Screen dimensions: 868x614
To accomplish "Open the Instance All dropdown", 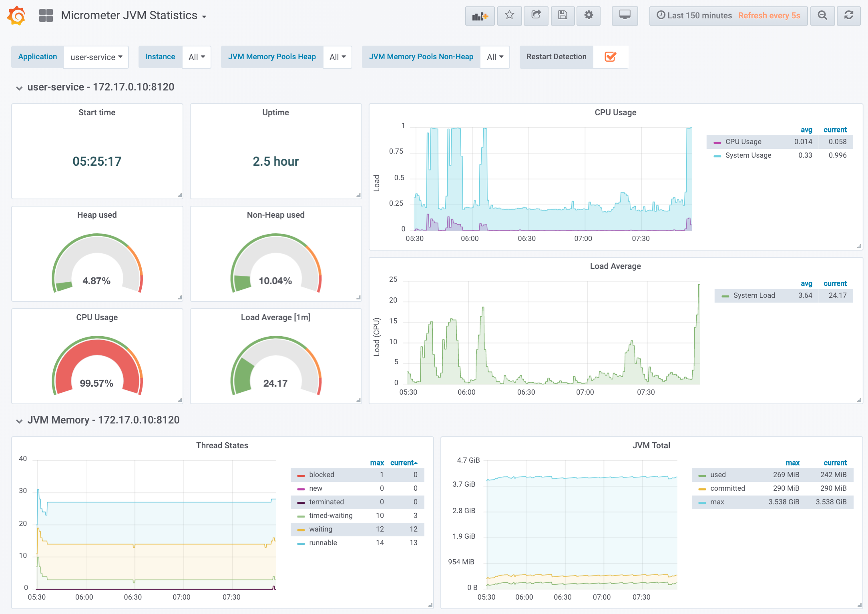I will [197, 57].
